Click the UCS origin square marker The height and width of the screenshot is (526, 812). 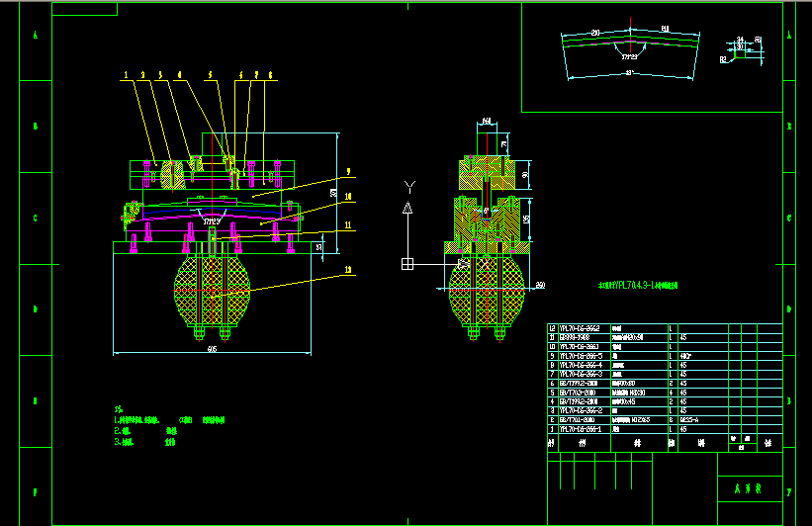(x=407, y=264)
